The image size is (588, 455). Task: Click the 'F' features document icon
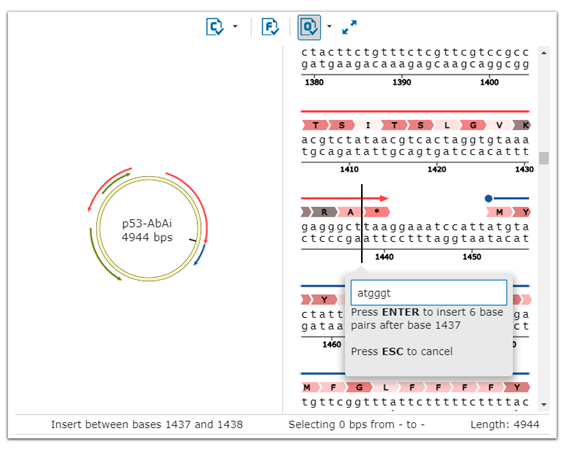pyautogui.click(x=270, y=27)
